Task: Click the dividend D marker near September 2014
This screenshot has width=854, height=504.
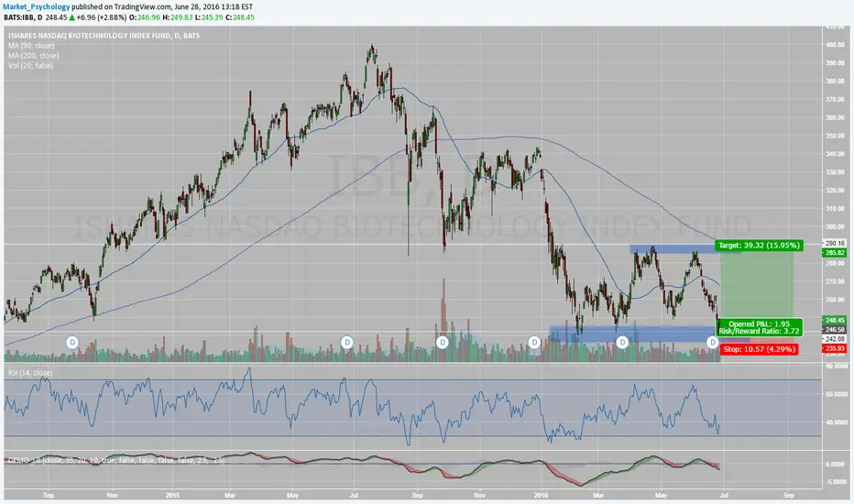Action: [x=72, y=342]
